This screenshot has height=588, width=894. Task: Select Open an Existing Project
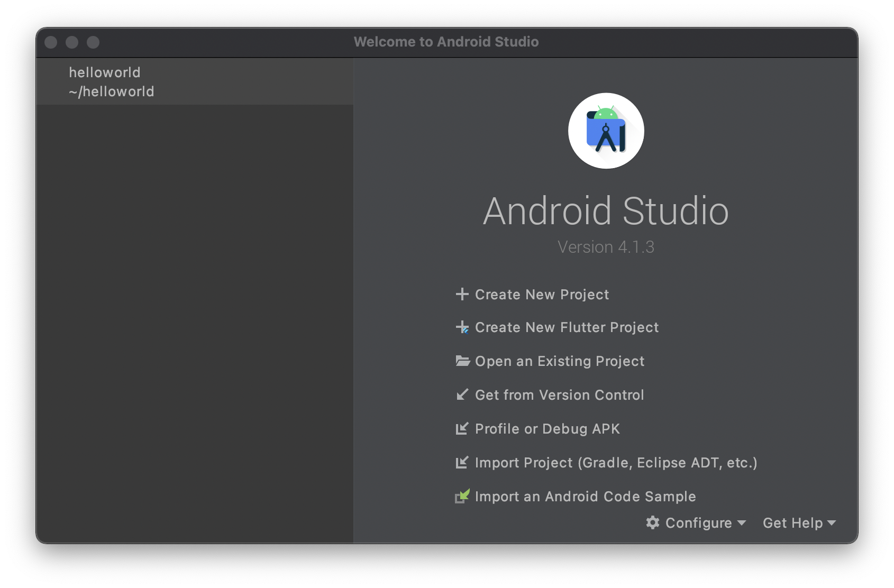pyautogui.click(x=560, y=361)
